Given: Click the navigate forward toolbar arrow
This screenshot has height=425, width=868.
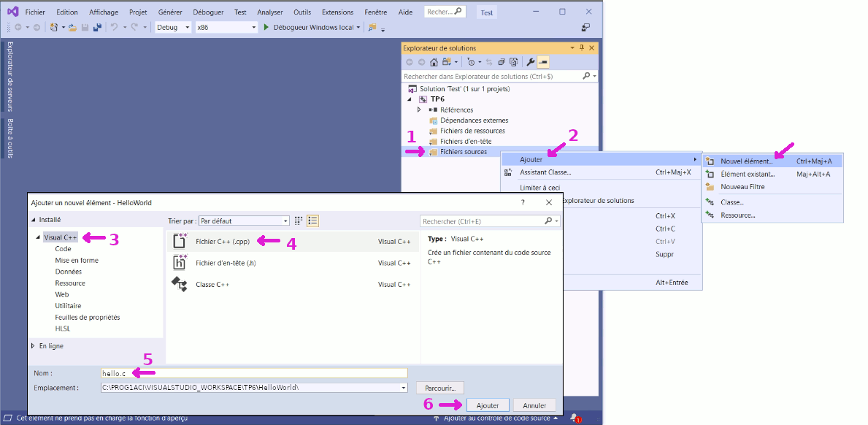Looking at the screenshot, I should pos(37,27).
